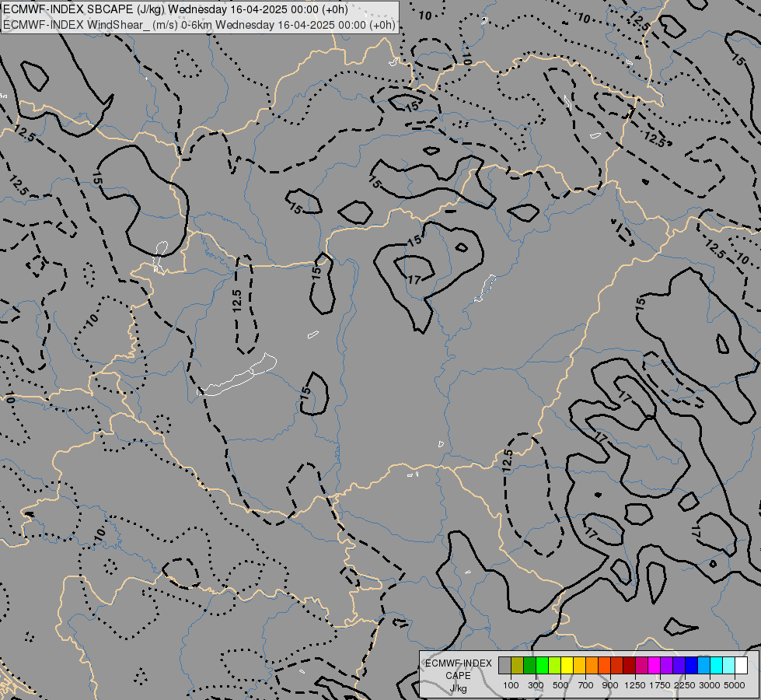This screenshot has height=700, width=761.
Task: Pick the white swatch at the legend end
Action: [x=741, y=665]
